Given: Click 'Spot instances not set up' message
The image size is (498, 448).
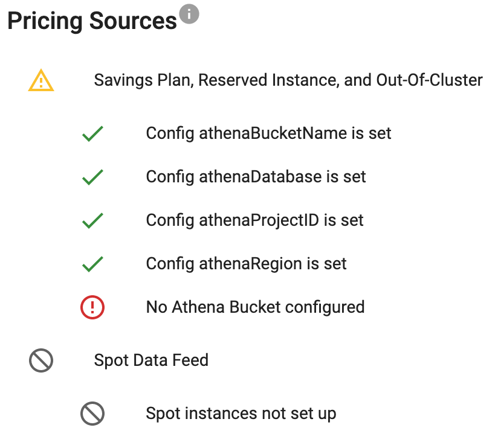Looking at the screenshot, I should [x=241, y=414].
